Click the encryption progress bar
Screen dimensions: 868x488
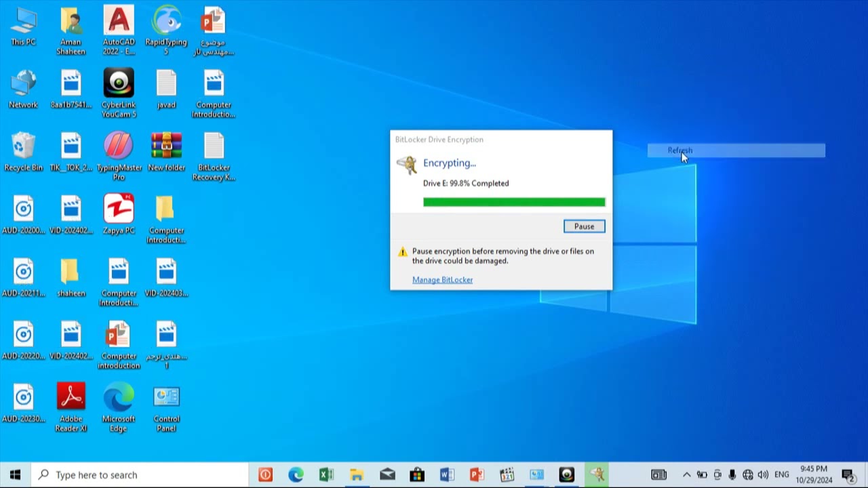[x=514, y=202]
